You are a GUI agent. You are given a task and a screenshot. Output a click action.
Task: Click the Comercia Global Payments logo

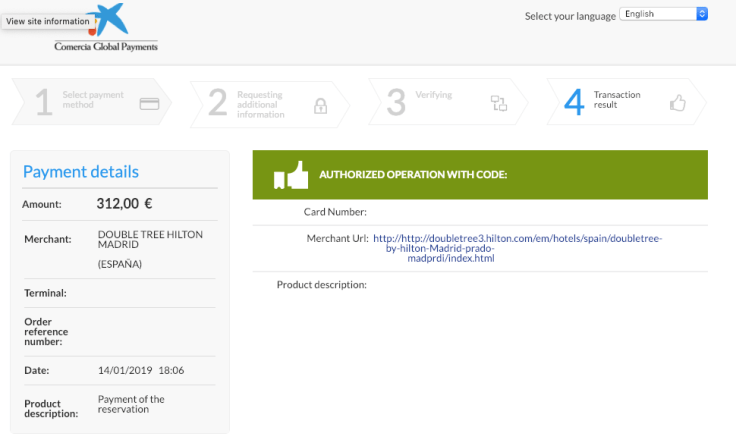tap(106, 27)
